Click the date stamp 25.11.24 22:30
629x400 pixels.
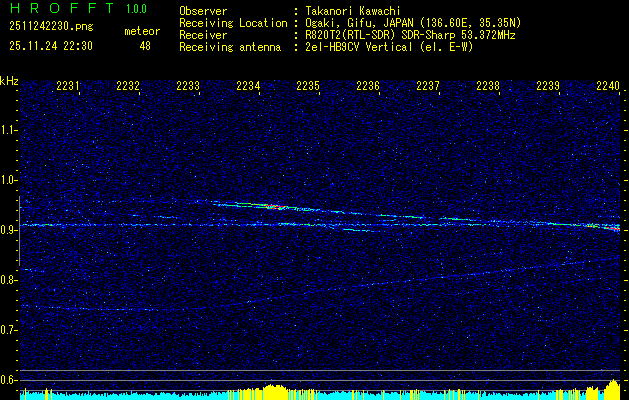(50, 46)
